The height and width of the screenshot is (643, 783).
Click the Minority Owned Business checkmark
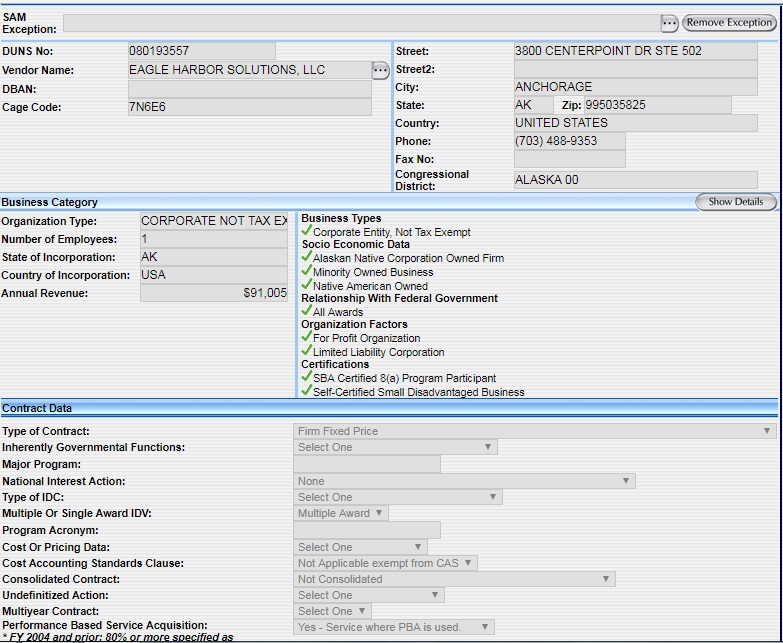[x=307, y=272]
